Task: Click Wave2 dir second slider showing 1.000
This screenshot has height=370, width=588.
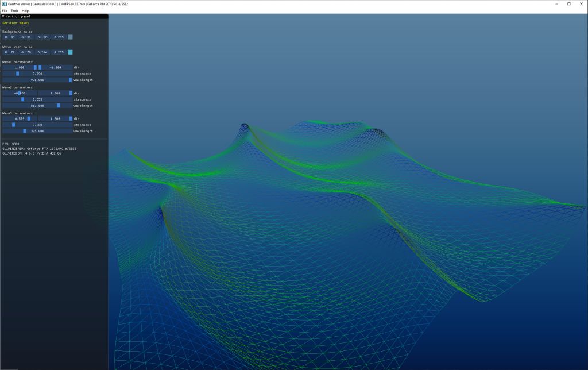Action: (55, 93)
